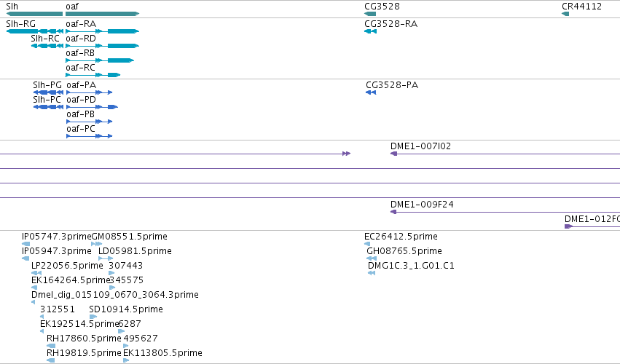Viewport: 620px width, 364px height.
Task: Select the Slh gene bar
Action: click(x=34, y=14)
